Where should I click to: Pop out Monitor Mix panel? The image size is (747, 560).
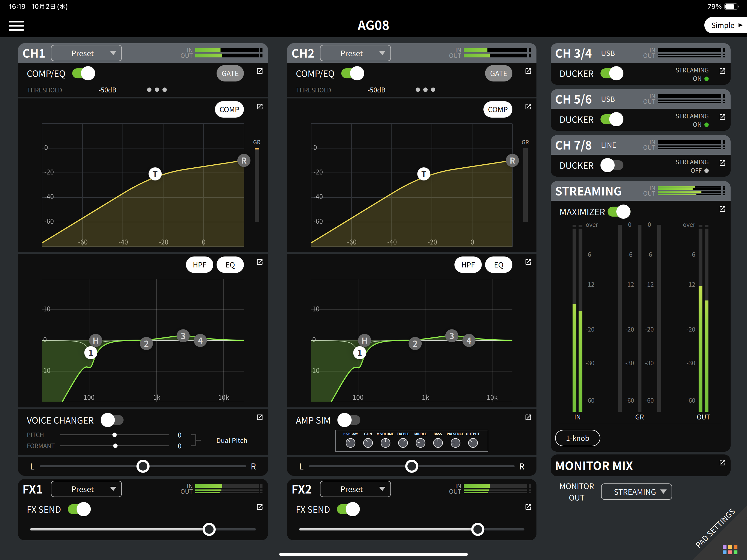[x=722, y=463]
